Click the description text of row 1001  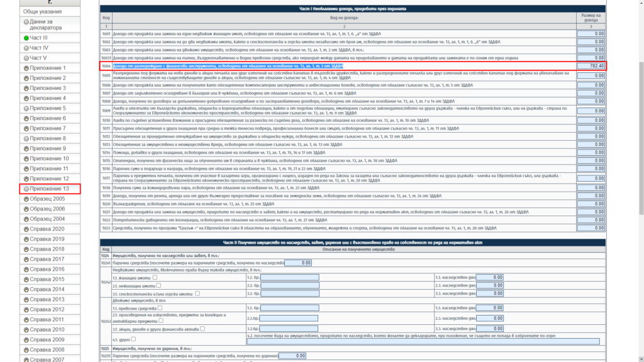(247, 34)
